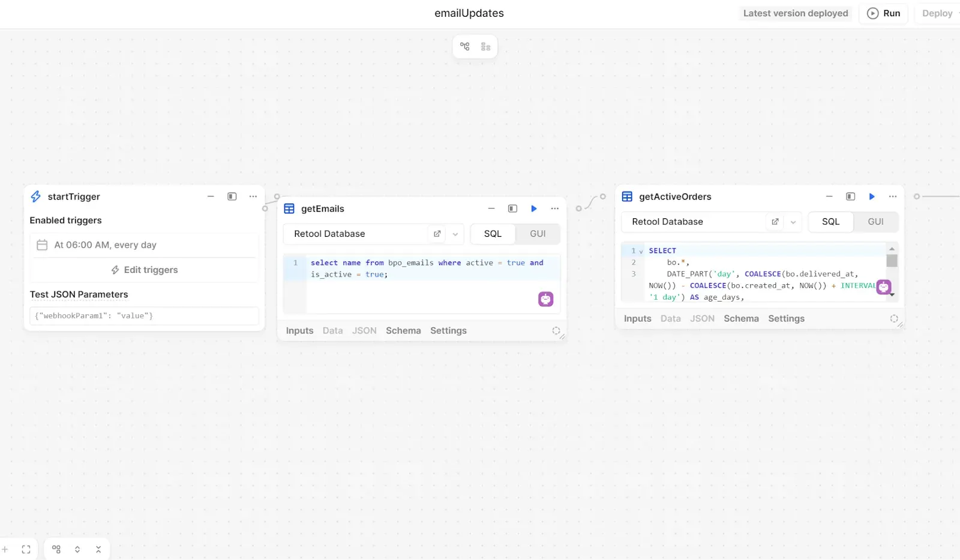Click collapse all blocks icon in bottom toolbar
Screen dimensions: 960x560
point(98,549)
